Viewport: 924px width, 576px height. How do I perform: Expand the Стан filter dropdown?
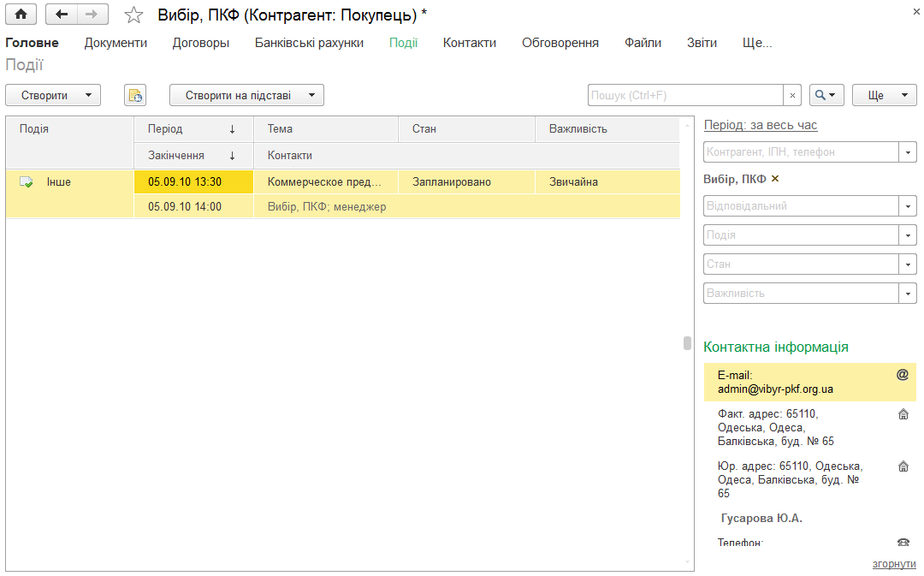click(908, 264)
